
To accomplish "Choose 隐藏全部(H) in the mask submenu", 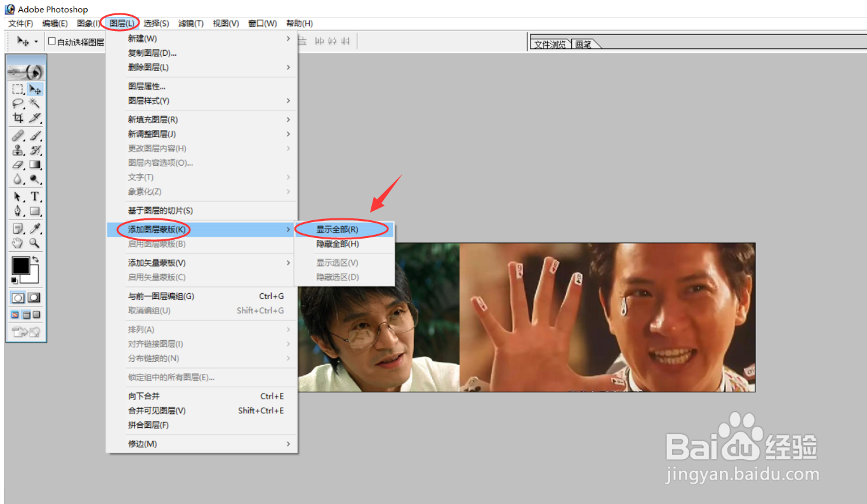I will point(343,244).
